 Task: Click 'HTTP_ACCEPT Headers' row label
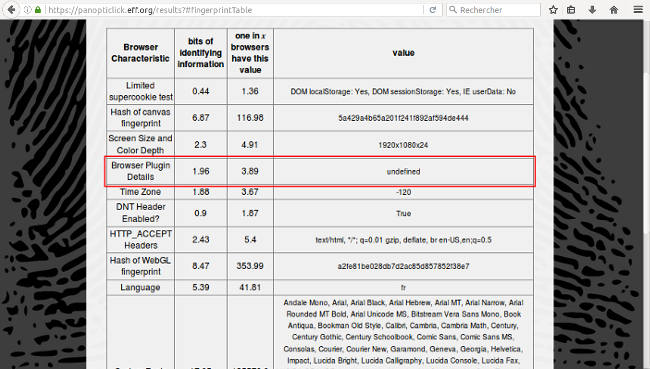coord(141,240)
